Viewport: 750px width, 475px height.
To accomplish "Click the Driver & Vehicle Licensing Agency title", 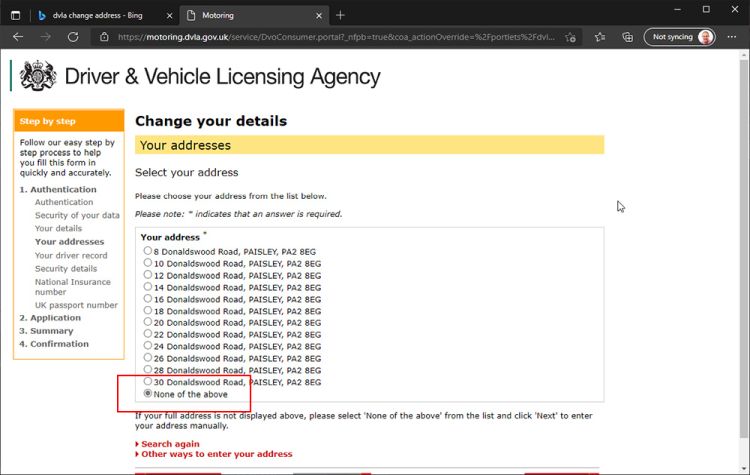I will tap(222, 77).
